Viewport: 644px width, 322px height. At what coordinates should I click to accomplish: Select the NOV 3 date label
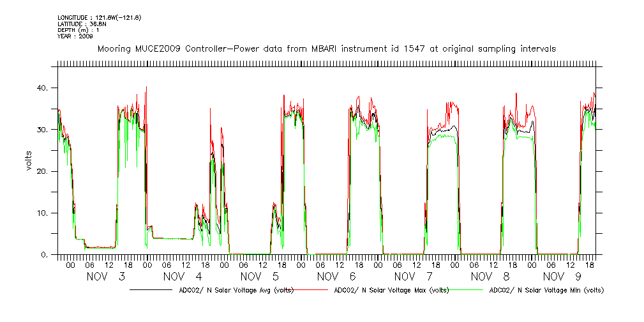105,277
